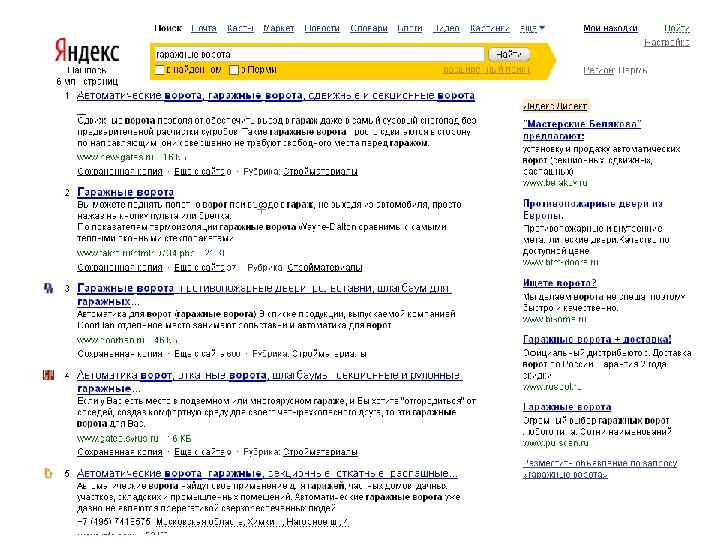Toggle the 'в Перми' checkbox
Screen dimensions: 720x540
tap(234, 70)
